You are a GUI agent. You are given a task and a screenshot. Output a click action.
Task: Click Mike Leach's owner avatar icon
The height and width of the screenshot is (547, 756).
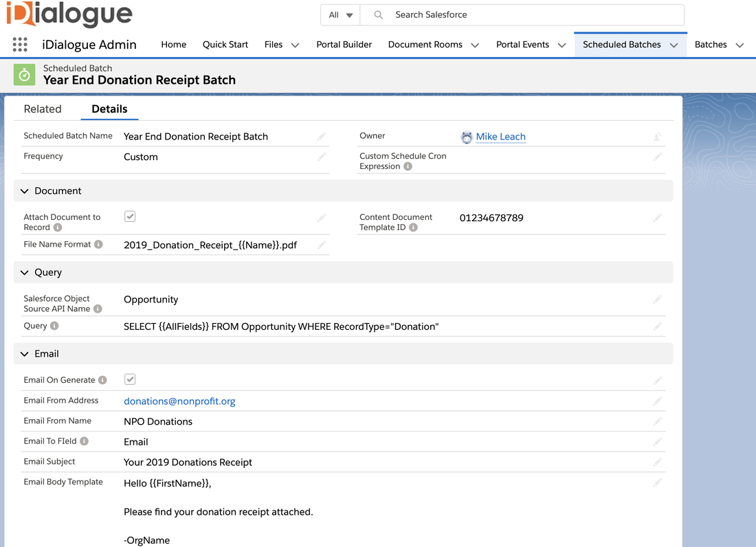click(x=466, y=137)
